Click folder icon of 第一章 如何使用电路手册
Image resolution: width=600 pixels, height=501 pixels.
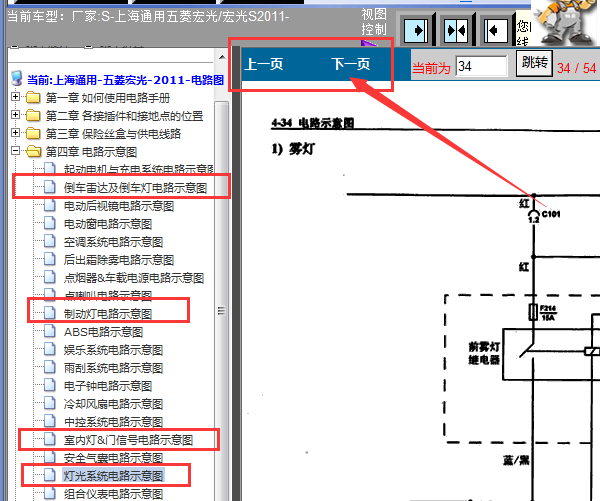33,98
